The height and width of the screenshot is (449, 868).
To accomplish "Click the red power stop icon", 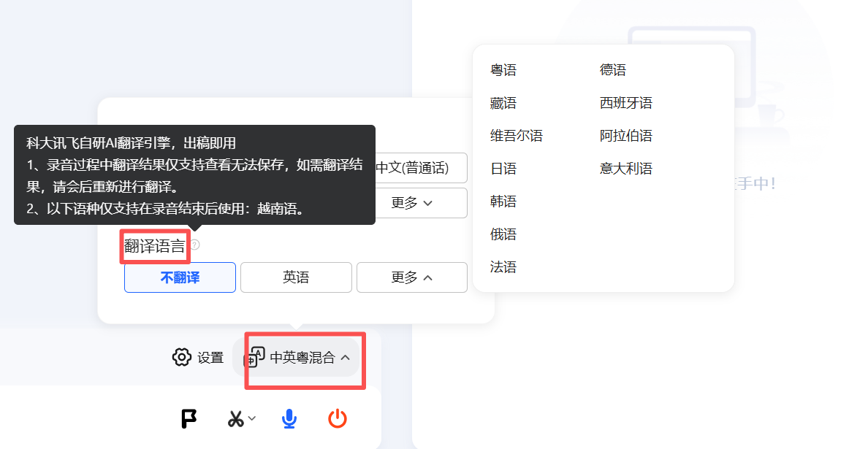I will point(337,418).
